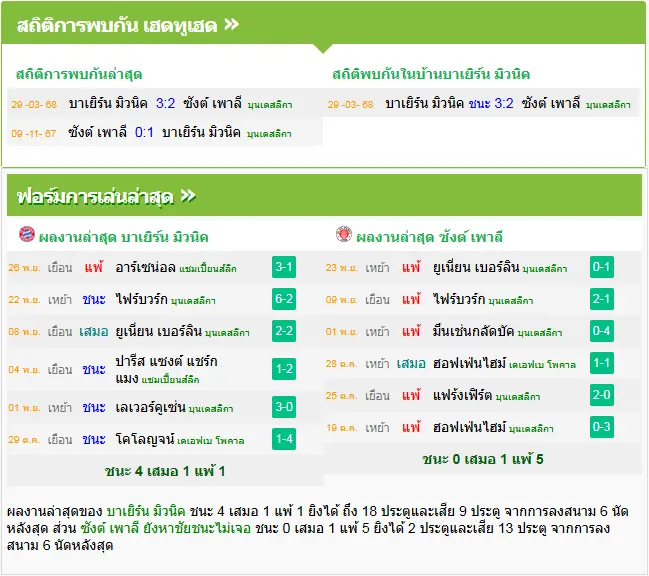649x576 pixels.
Task: Click the 6-2 score badge in Bayern's form list
Action: point(284,299)
